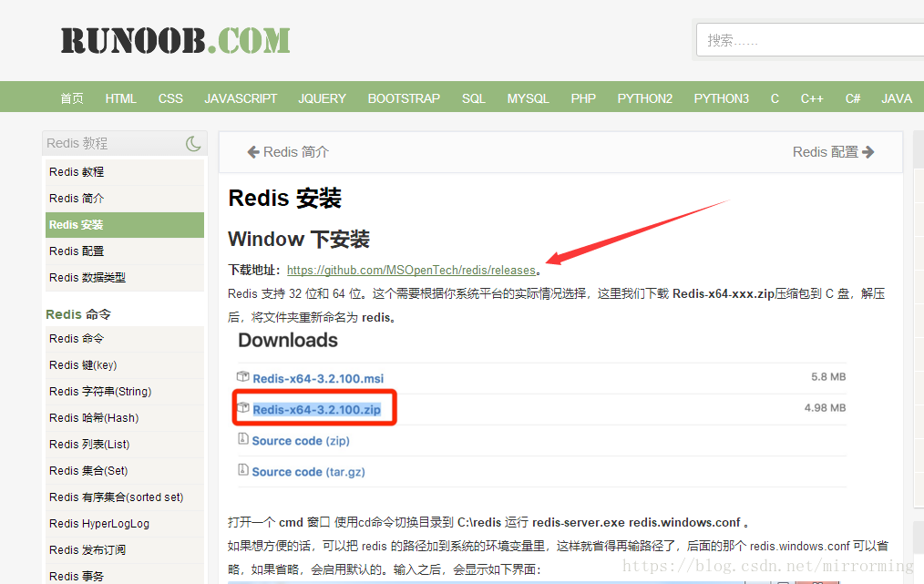Open the C++ nav item
The height and width of the screenshot is (584, 924).
click(811, 98)
